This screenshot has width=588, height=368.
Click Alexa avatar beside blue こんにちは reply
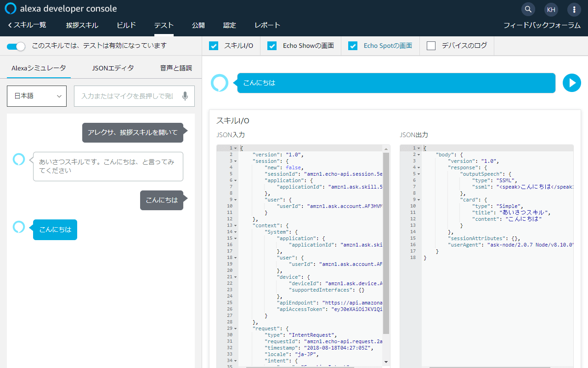coord(19,227)
